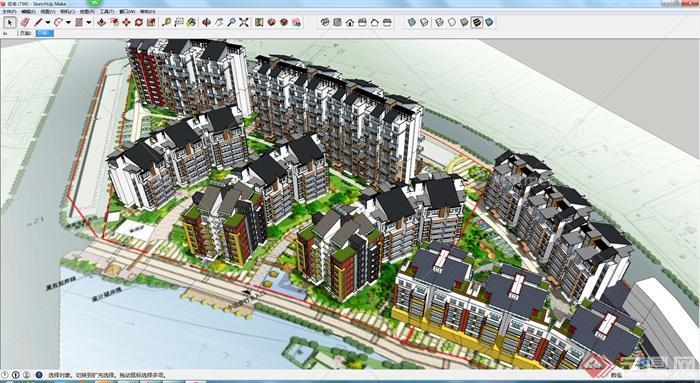Enable Hidden Line face style
The width and height of the screenshot is (700, 383).
tap(452, 22)
